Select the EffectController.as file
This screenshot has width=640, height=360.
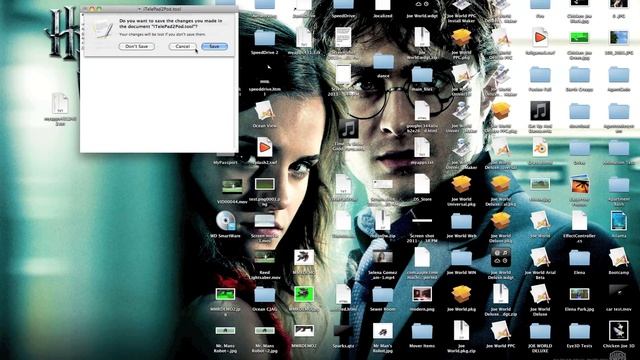pos(579,221)
